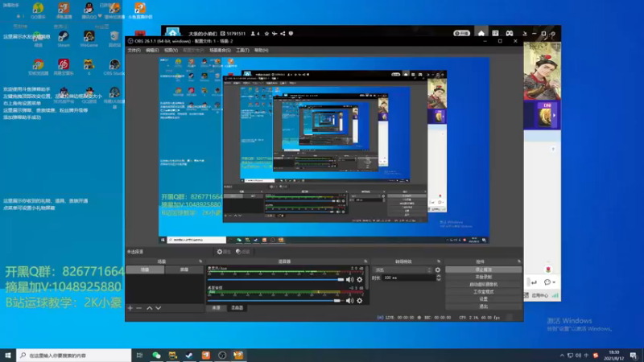Open the transition properties gear icon
Viewport: 644px width, 362px height.
pos(438,270)
